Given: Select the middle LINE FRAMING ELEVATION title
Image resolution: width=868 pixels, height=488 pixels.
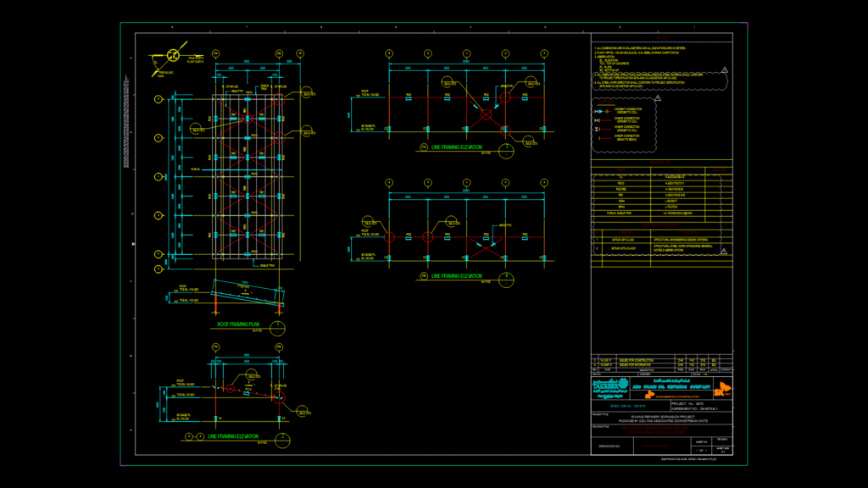Looking at the screenshot, I should 457,275.
